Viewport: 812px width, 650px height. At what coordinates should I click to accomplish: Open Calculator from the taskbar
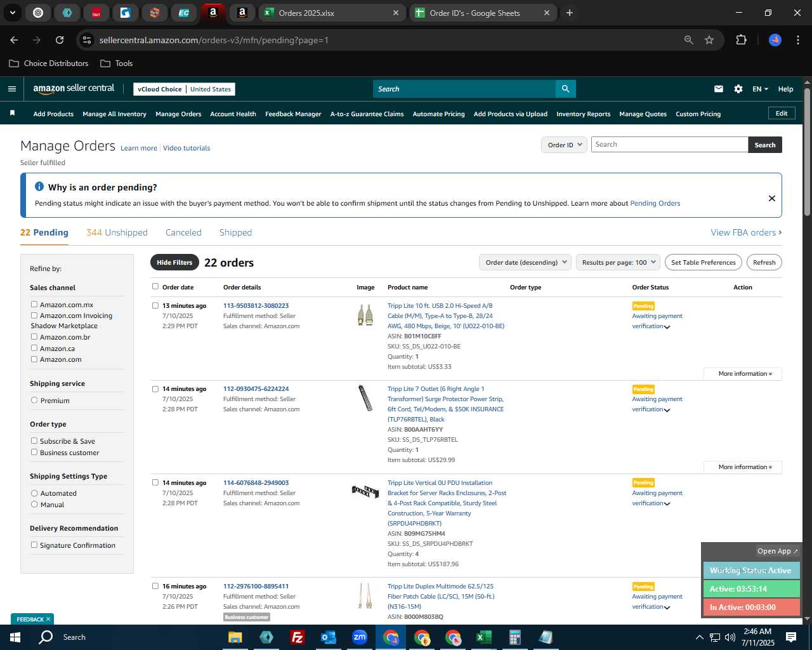[x=515, y=637]
